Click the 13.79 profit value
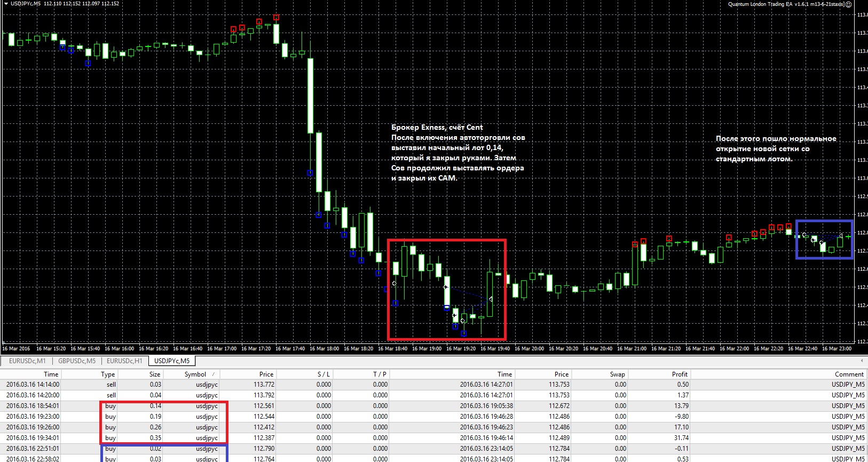Image resolution: width=868 pixels, height=462 pixels. (682, 406)
